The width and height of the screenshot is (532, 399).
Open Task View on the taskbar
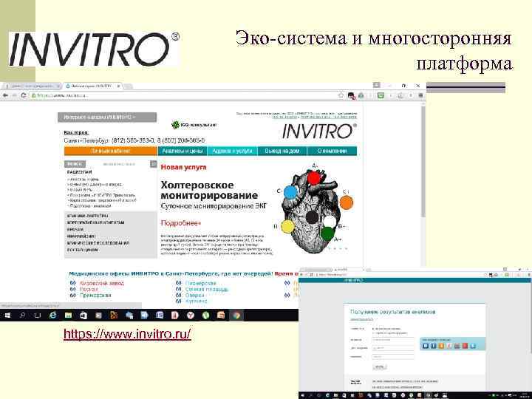tap(38, 316)
